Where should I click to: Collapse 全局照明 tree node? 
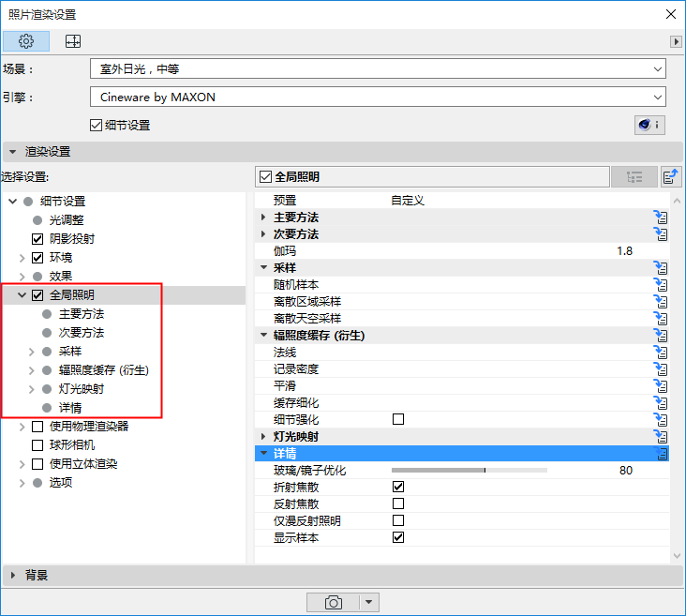coord(22,295)
